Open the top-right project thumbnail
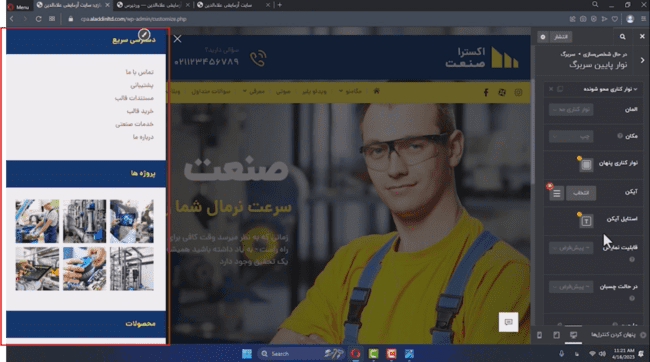 pyautogui.click(x=132, y=221)
